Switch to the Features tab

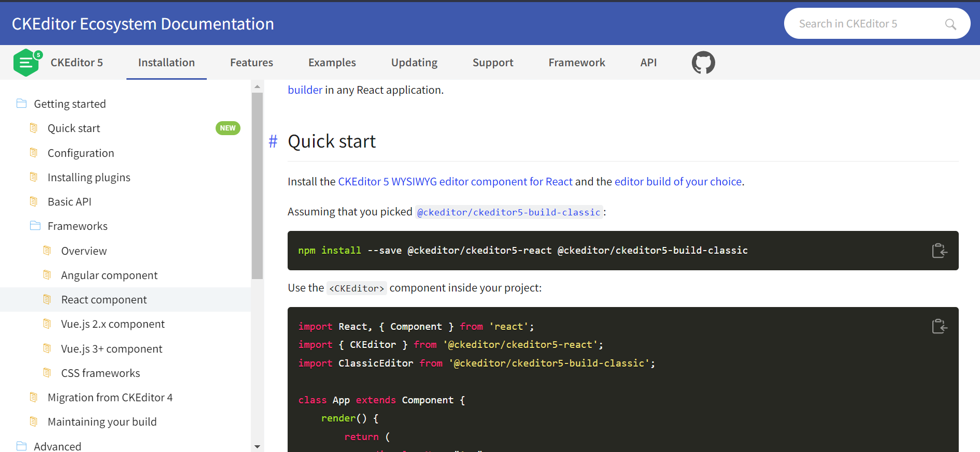click(x=251, y=63)
